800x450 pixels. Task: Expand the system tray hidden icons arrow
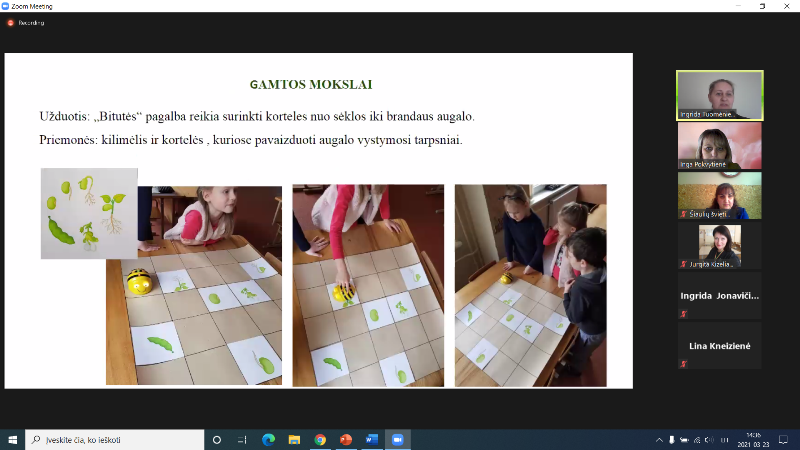[659, 440]
